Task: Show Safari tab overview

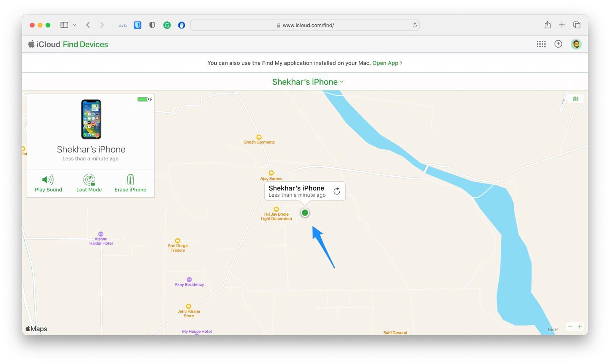Action: tap(577, 25)
